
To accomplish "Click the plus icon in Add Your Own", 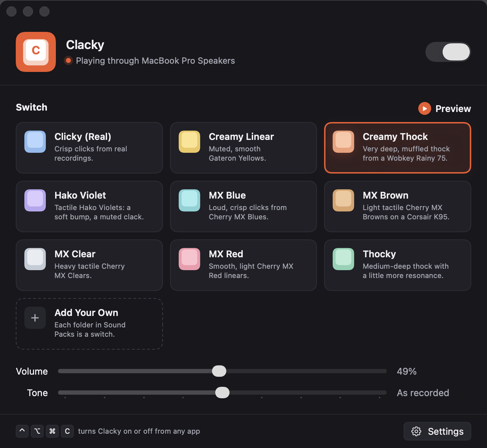I will (x=35, y=318).
